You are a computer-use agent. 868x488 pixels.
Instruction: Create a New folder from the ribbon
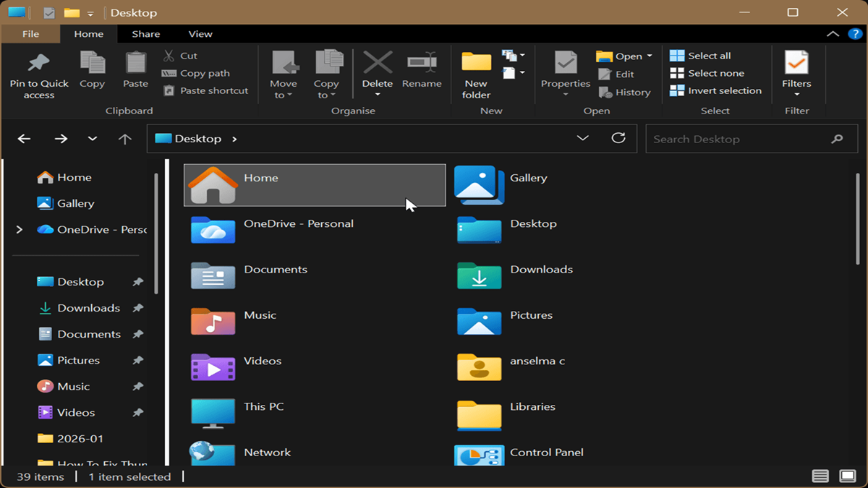476,74
